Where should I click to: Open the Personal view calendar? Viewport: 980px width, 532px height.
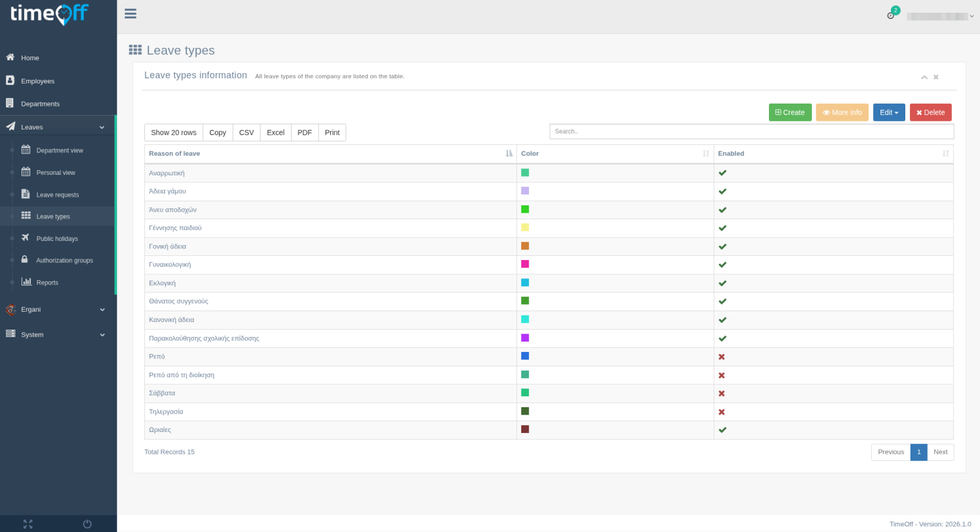pyautogui.click(x=56, y=172)
